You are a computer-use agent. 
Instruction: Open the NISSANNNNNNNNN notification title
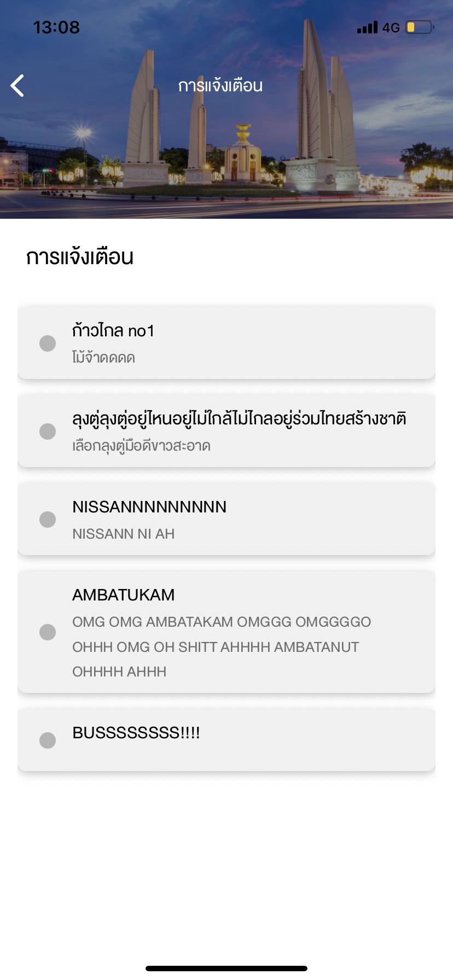149,507
